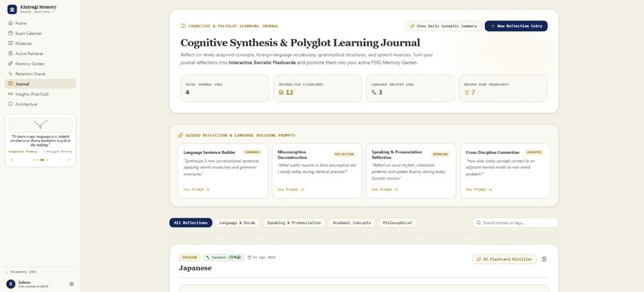644x292 pixels.
Task: Click Selene avatar circle
Action: tap(10, 284)
